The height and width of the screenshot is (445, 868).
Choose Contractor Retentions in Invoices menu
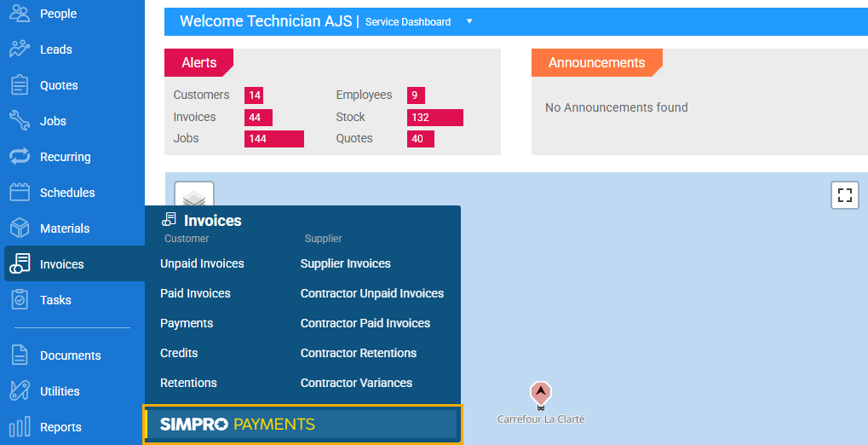(358, 353)
